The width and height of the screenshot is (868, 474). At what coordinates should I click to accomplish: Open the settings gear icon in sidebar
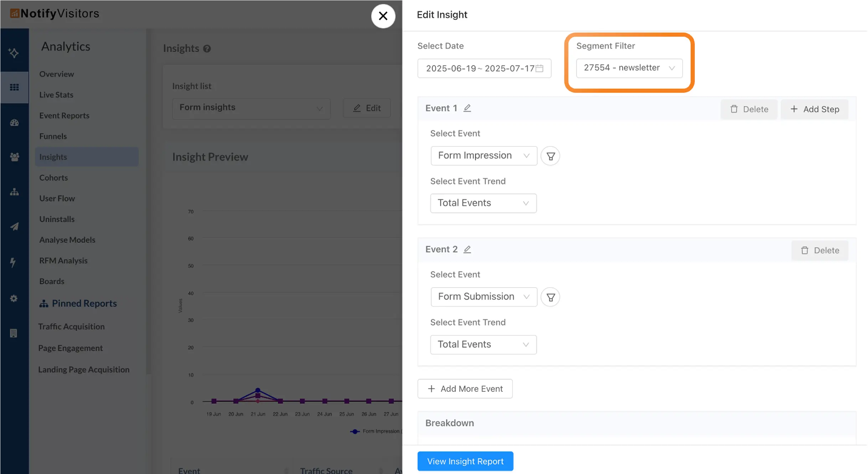click(x=14, y=298)
